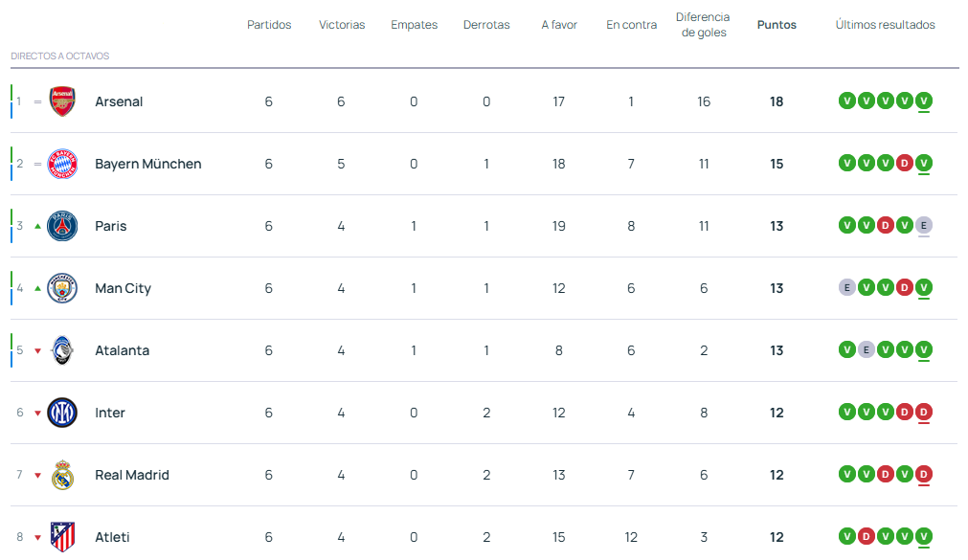Click Paris's latest draw 'E' result badge
The image size is (968, 560).
coord(923,225)
